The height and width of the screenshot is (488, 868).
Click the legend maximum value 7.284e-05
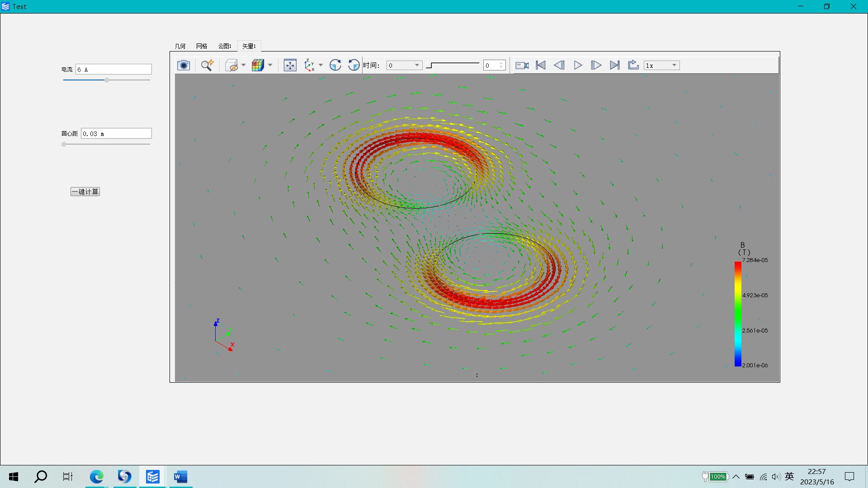tap(755, 260)
